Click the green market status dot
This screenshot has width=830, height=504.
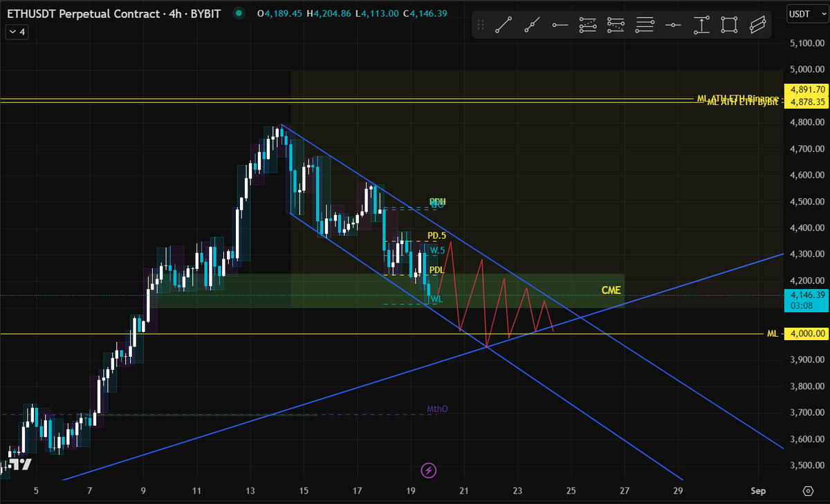[239, 12]
